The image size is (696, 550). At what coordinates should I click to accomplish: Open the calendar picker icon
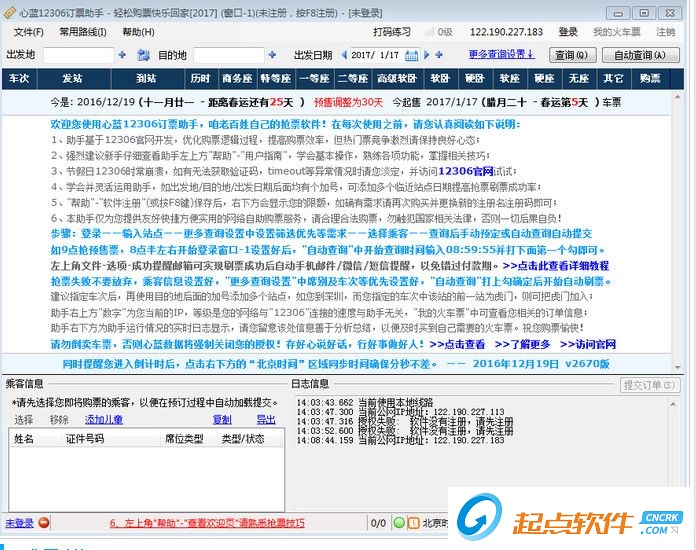411,55
